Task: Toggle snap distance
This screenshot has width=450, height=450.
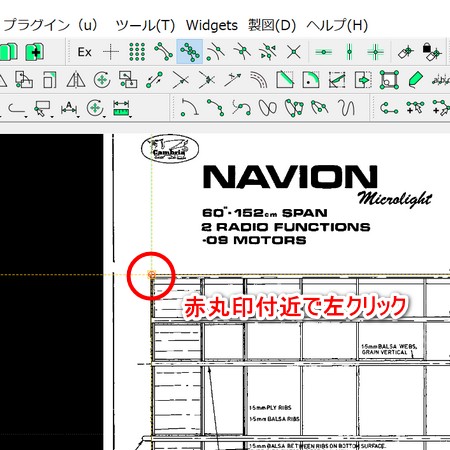Action: click(x=268, y=52)
